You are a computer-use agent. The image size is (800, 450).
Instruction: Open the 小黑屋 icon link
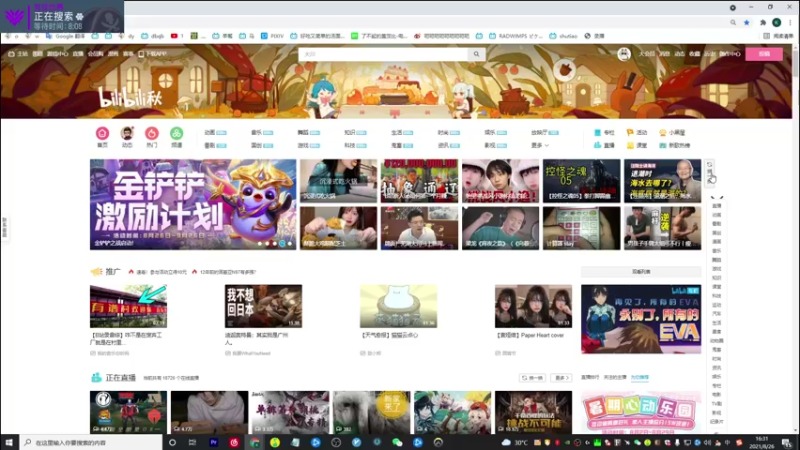pyautogui.click(x=672, y=132)
